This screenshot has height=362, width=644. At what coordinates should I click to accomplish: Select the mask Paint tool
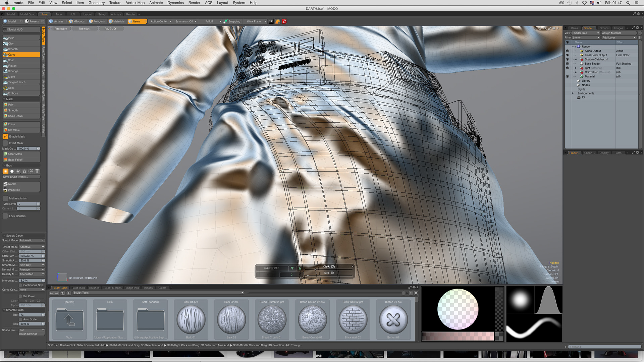21,105
